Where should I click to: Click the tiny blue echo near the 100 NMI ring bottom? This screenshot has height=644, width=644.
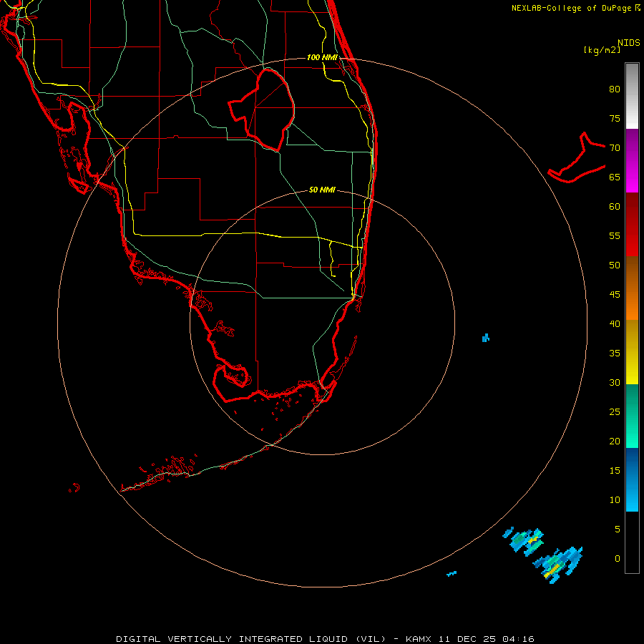point(452,573)
